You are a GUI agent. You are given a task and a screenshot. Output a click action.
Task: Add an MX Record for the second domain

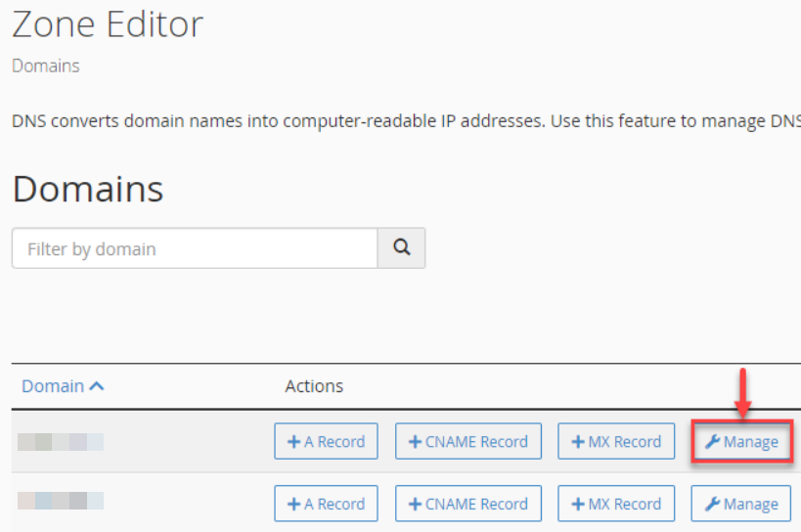click(x=616, y=504)
